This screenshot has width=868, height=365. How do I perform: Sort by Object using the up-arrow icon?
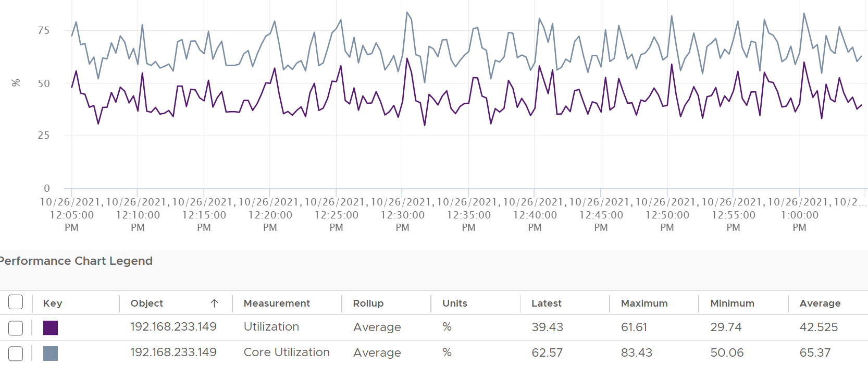pos(214,303)
